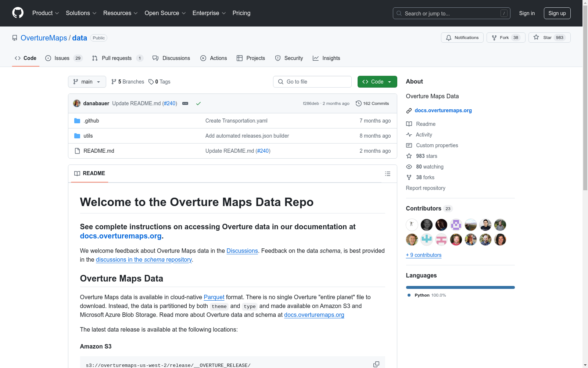The image size is (588, 368).
Task: Open the README outline list icon
Action: point(388,174)
